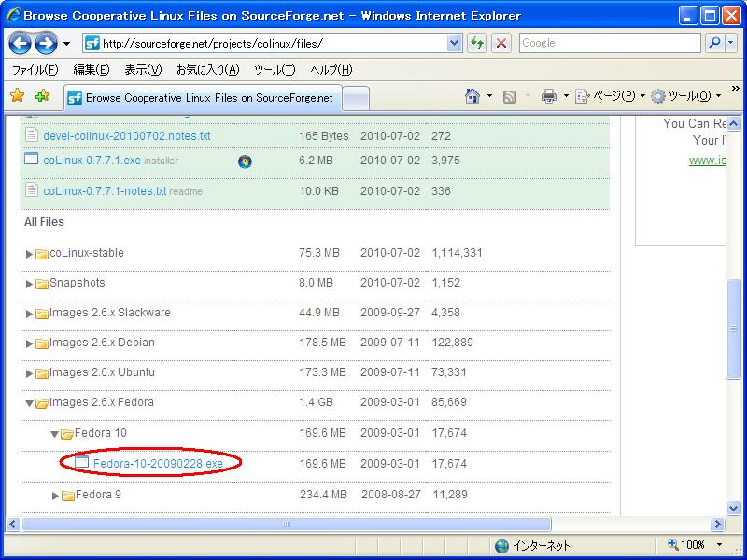
Task: Collapse Images 2.6.x Fedora folder
Action: tap(30, 404)
